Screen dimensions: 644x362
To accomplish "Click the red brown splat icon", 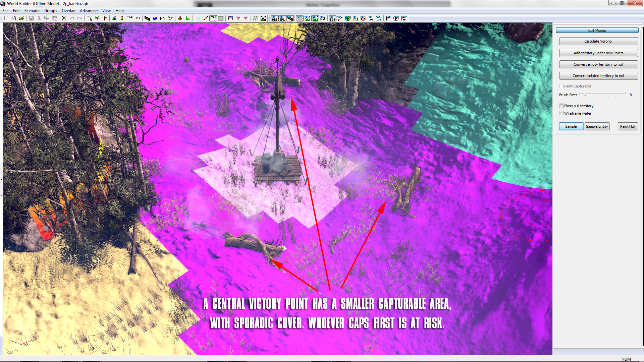I will pos(180,18).
